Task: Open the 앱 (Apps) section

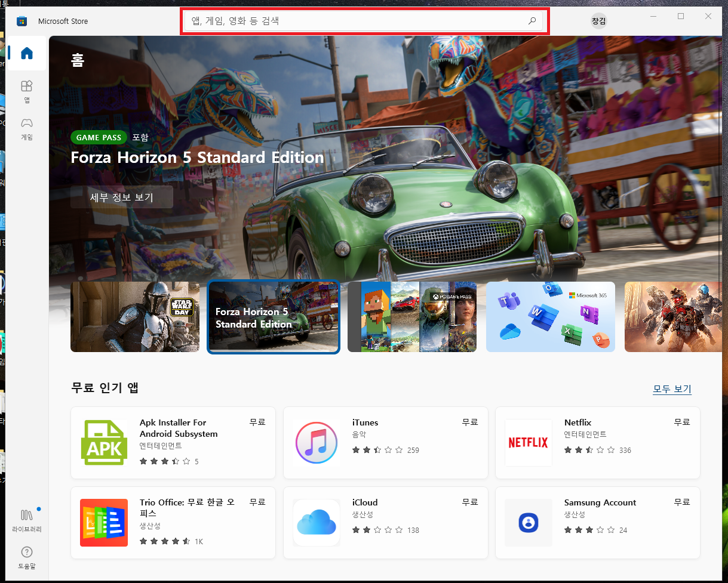Action: pyautogui.click(x=27, y=92)
